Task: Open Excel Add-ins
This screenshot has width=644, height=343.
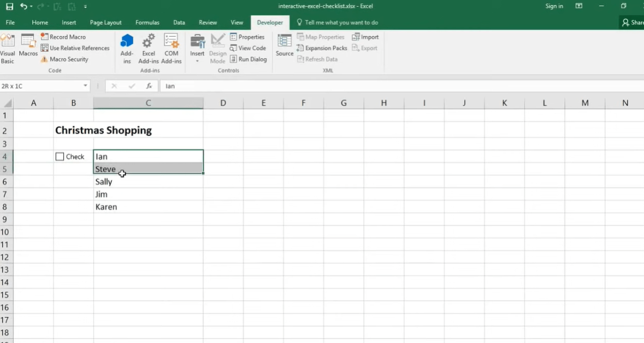Action: pos(149,48)
